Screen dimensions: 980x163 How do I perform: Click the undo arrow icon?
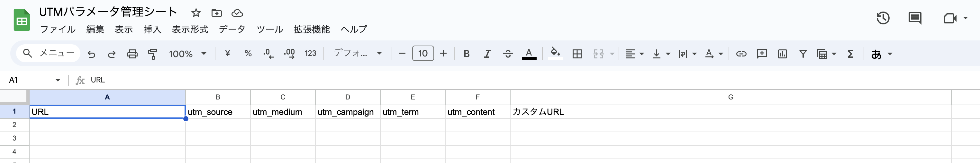(91, 54)
